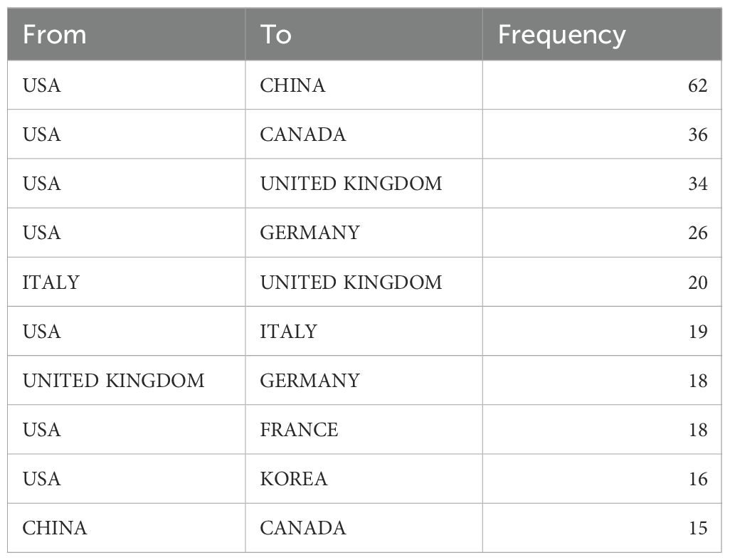The width and height of the screenshot is (730, 560).
Task: Click the FRANCE cell
Action: click(x=299, y=430)
